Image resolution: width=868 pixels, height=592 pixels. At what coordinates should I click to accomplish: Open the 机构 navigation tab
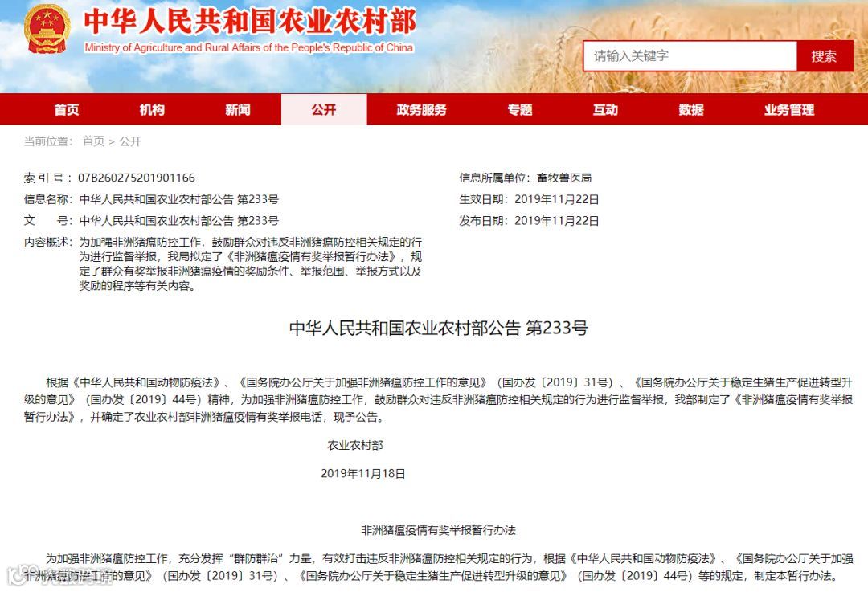pyautogui.click(x=152, y=109)
